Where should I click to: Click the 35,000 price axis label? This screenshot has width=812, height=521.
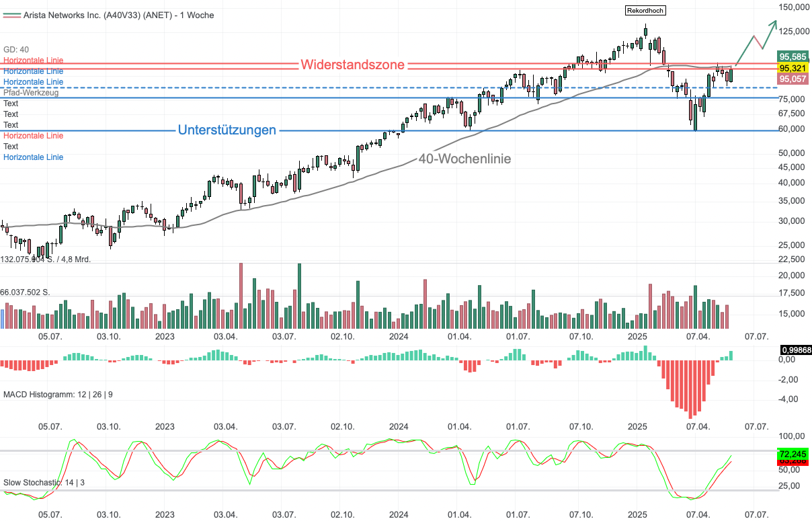791,201
